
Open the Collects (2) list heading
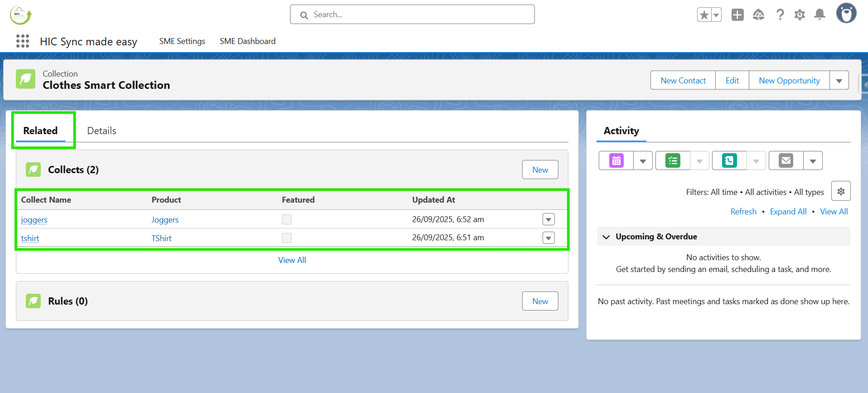click(x=73, y=170)
